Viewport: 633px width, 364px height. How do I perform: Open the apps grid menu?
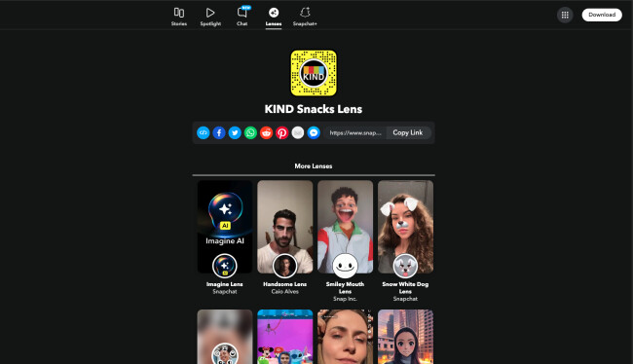(x=565, y=15)
